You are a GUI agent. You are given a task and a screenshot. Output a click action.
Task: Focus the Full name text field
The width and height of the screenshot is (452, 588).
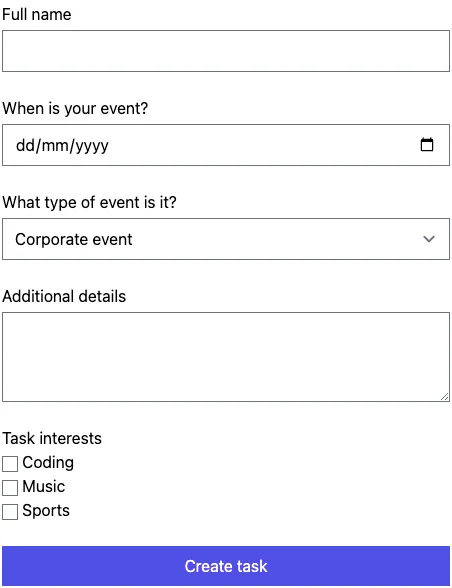tap(226, 51)
